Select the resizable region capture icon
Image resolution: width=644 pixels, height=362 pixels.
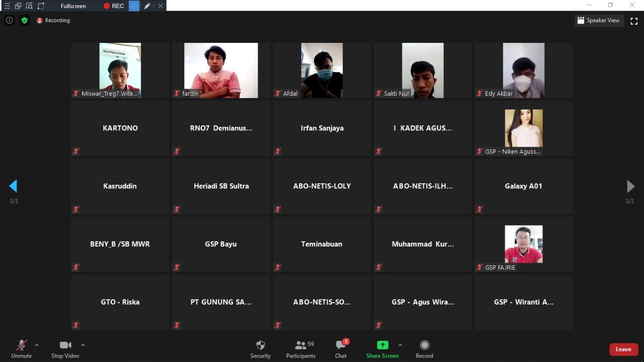tap(41, 6)
